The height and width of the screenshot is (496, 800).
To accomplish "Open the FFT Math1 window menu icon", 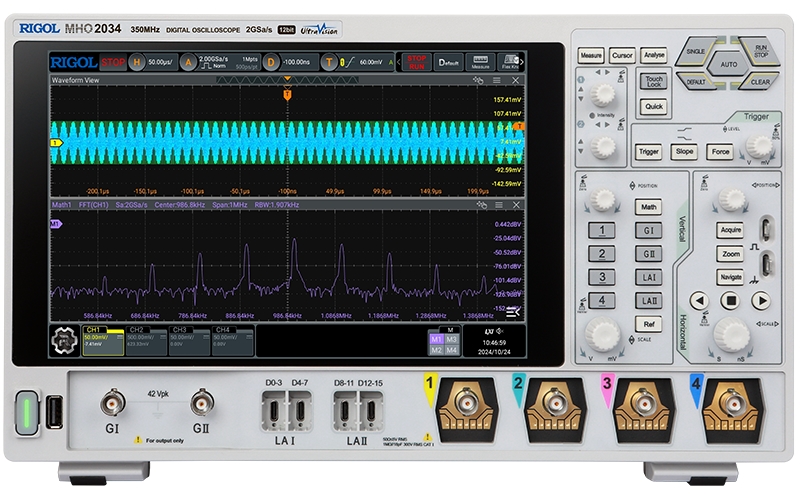I will pos(498,204).
